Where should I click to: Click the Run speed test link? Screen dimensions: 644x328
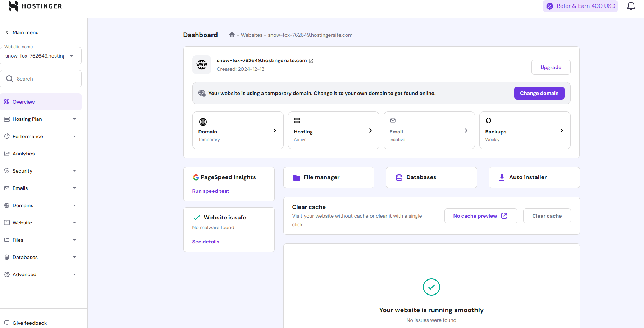[210, 191]
